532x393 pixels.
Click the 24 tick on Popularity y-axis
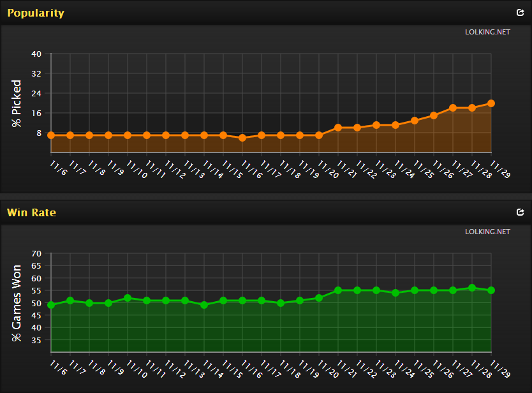click(x=36, y=93)
